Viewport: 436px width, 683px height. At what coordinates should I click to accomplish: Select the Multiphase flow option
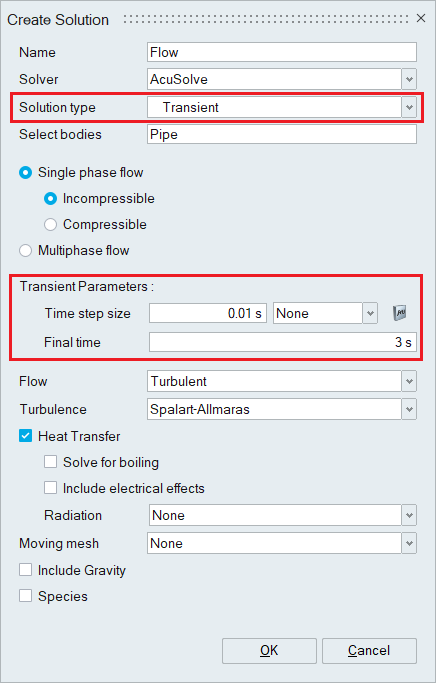point(25,251)
